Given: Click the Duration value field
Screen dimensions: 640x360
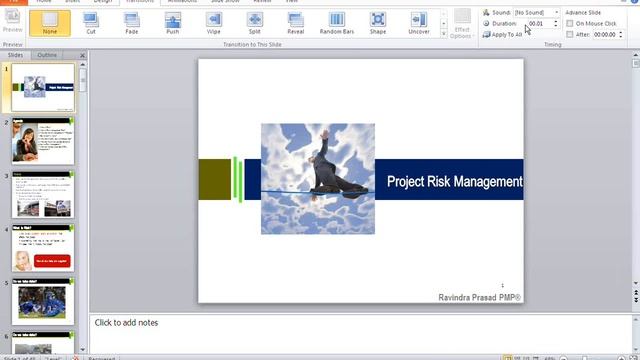Looking at the screenshot, I should tap(540, 24).
